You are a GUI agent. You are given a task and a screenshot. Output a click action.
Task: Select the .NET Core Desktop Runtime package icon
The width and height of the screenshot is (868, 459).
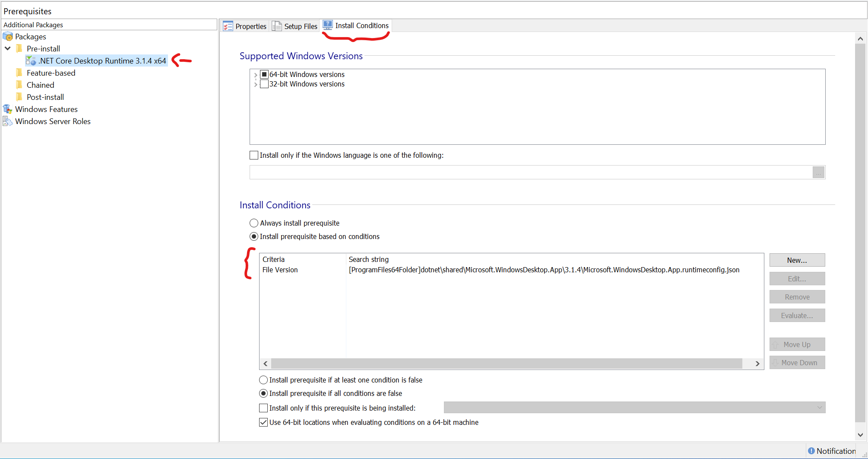(31, 61)
